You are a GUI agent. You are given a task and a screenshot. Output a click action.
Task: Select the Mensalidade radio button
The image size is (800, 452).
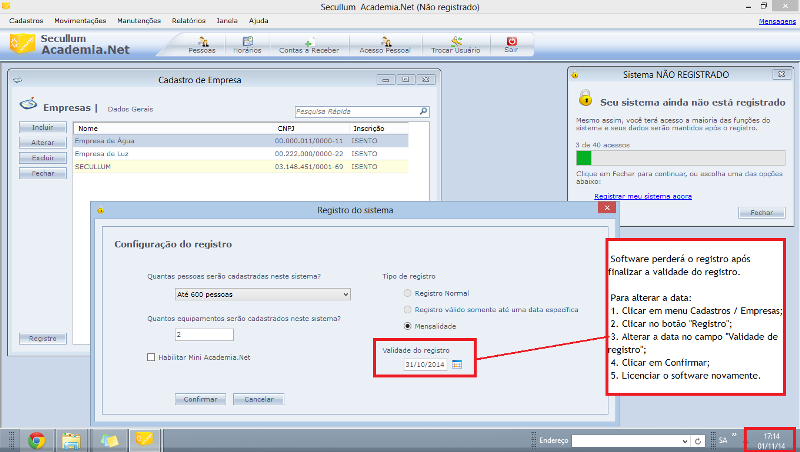(x=408, y=326)
